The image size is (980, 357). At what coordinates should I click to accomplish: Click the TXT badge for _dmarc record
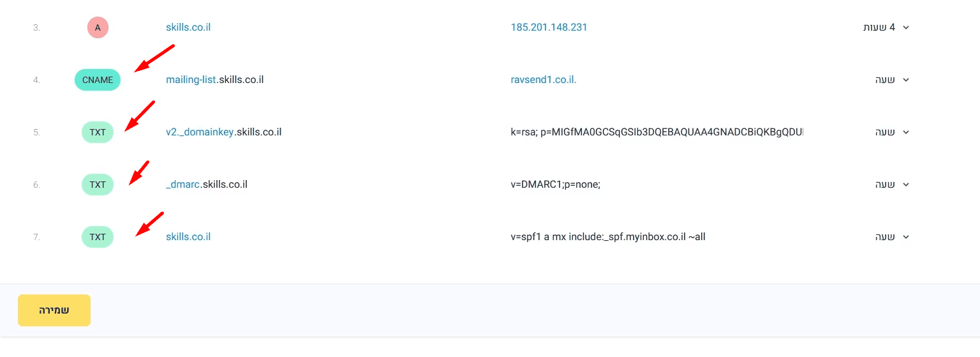(x=98, y=185)
